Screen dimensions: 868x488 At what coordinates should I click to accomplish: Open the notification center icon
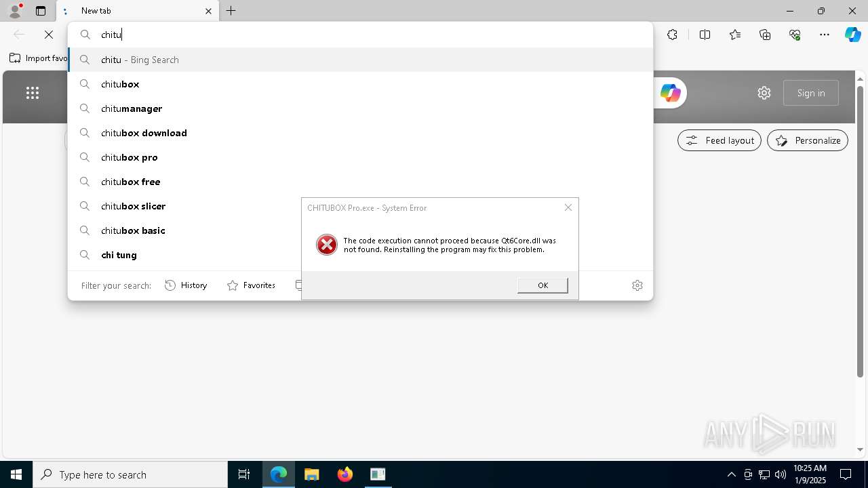846,474
